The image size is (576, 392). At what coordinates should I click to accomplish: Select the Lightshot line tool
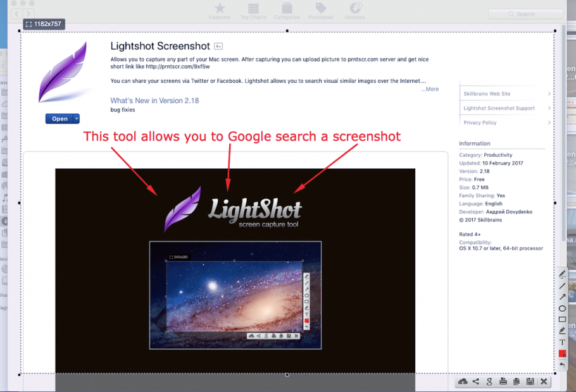click(x=562, y=286)
